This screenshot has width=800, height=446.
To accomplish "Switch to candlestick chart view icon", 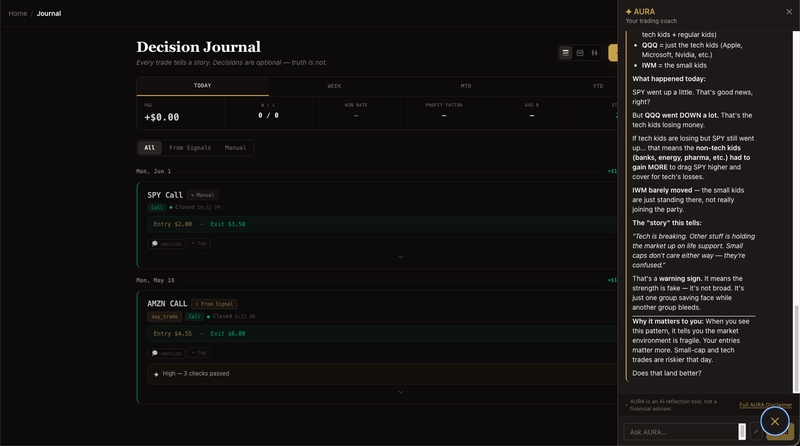I will coord(594,53).
